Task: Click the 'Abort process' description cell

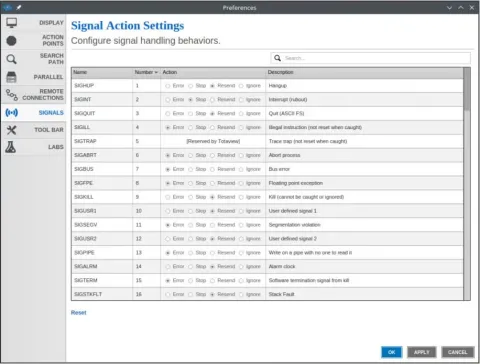Action: (x=364, y=155)
